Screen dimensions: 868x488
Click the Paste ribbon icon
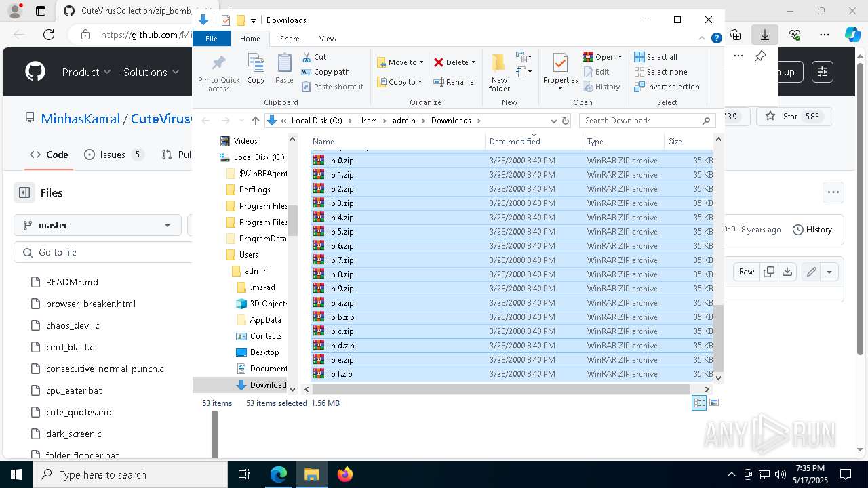pyautogui.click(x=284, y=69)
